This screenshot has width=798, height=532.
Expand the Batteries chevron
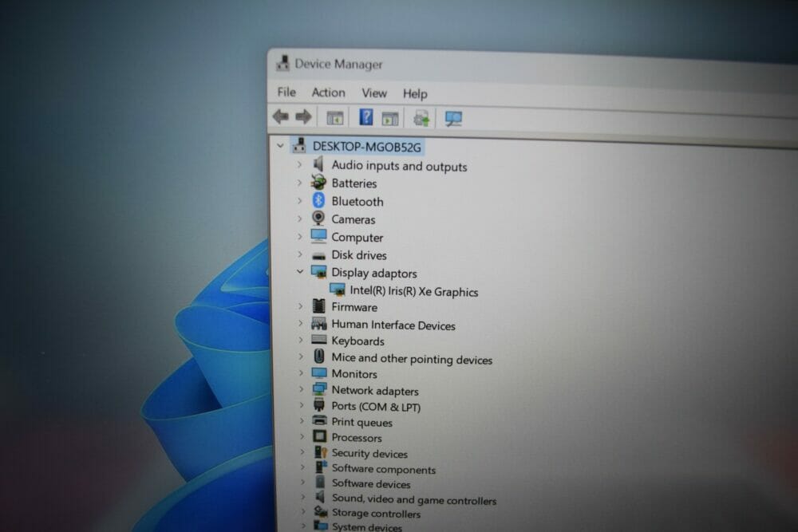click(x=299, y=182)
